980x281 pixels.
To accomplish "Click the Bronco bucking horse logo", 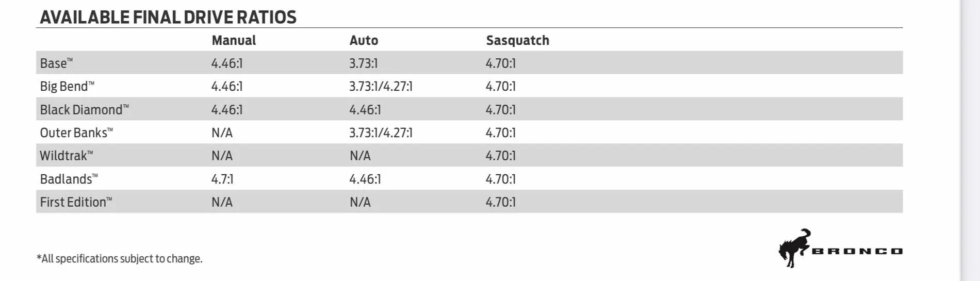I will 794,248.
